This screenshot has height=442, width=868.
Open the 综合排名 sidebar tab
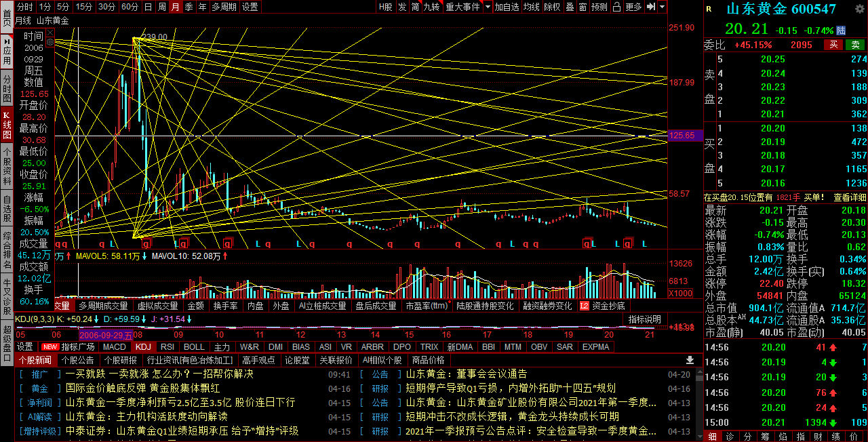point(7,249)
